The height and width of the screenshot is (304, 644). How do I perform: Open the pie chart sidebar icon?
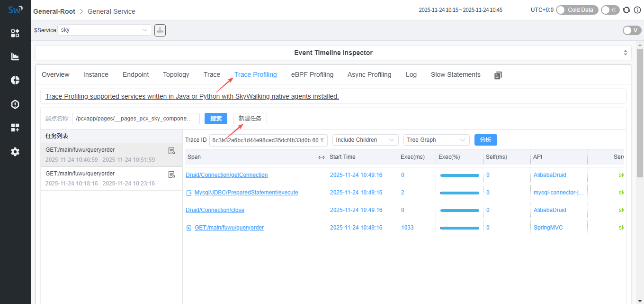15,80
